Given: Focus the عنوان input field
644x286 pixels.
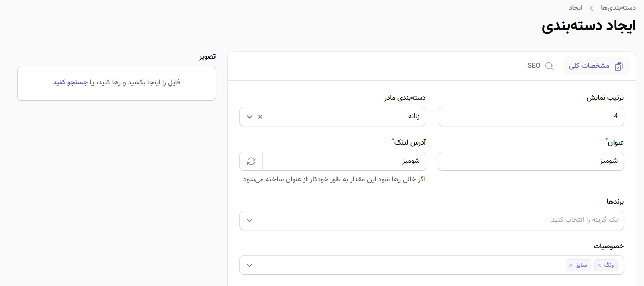Looking at the screenshot, I should (531, 161).
